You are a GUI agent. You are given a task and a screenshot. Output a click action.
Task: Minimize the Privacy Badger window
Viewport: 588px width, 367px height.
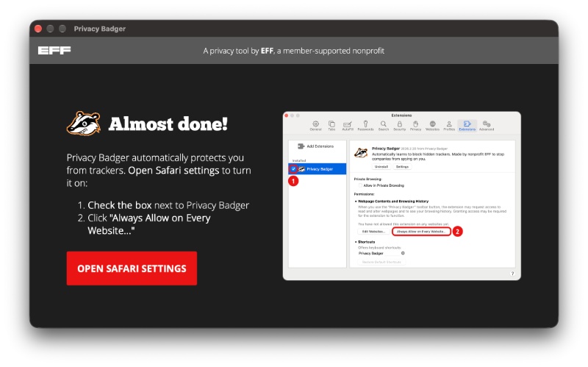[50, 29]
